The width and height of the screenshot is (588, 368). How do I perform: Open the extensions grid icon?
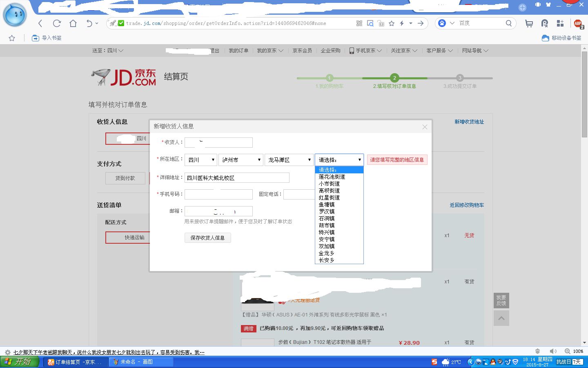click(560, 23)
